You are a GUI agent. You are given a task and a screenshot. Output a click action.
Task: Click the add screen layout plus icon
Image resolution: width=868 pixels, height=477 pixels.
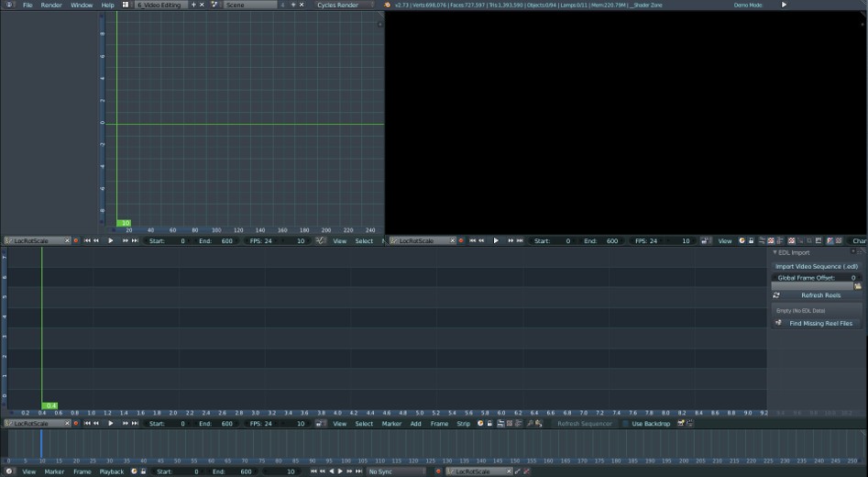192,5
